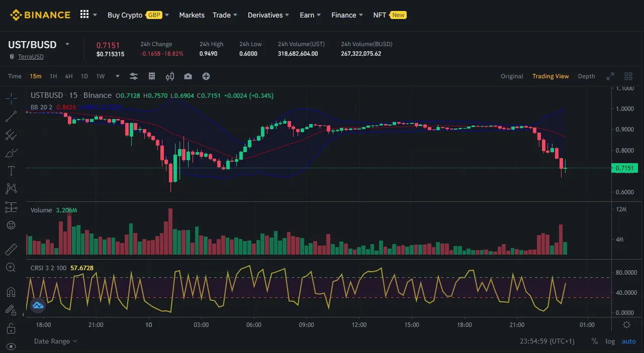Select the long position prediction tool
The height and width of the screenshot is (353, 644).
point(11,207)
